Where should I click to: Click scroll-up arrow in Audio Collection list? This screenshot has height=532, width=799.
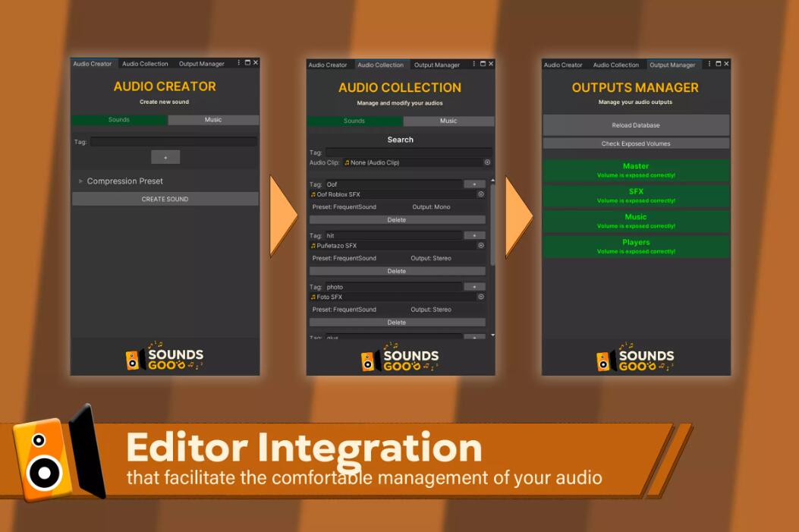tap(492, 181)
